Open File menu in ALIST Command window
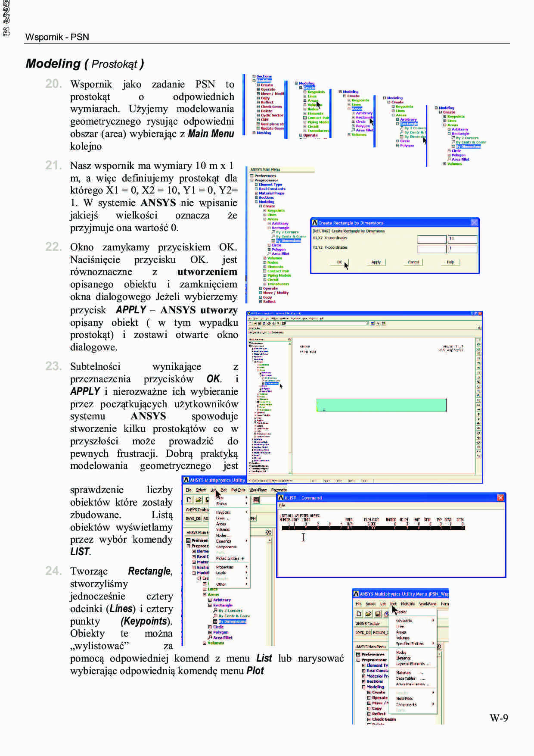 282,505
